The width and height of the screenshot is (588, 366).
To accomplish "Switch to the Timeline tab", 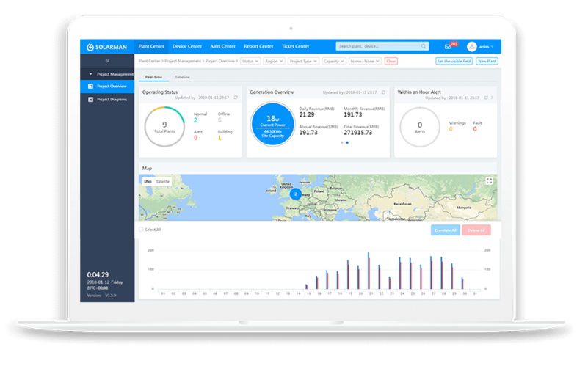I will coord(182,77).
